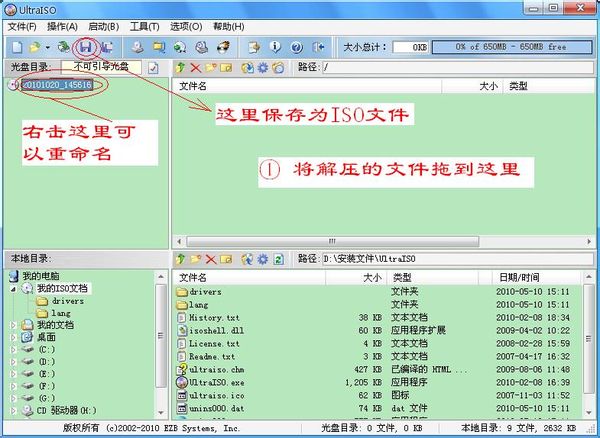The image size is (600, 438).
Task: Open an image file with the folder toolbar icon
Action: (35, 47)
